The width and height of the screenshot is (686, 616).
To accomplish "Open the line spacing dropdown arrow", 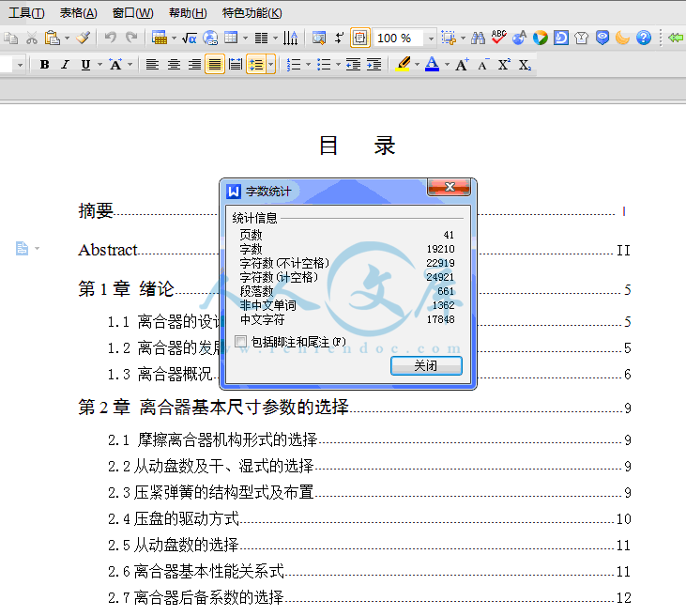I will [x=271, y=65].
